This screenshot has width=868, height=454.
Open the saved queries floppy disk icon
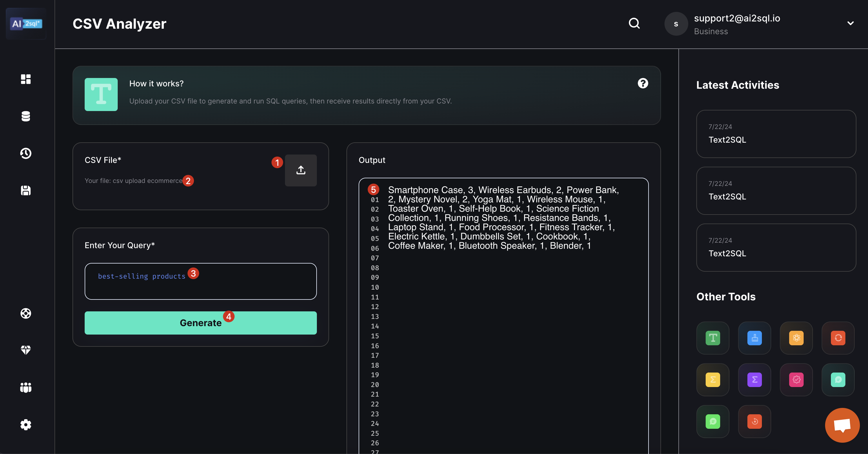26,190
